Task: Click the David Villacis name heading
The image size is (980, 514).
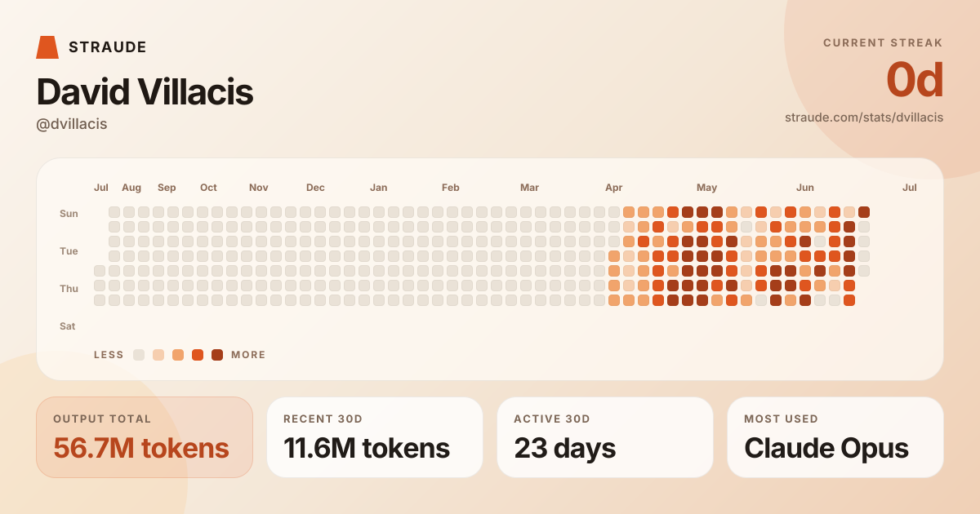Action: point(145,92)
